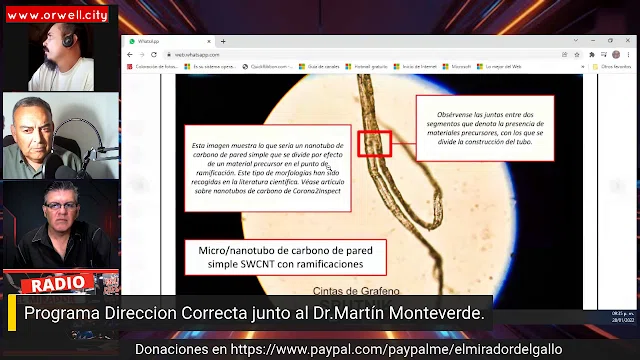The image size is (640, 360).
Task: Minimize the Chrome window
Action: (593, 40)
